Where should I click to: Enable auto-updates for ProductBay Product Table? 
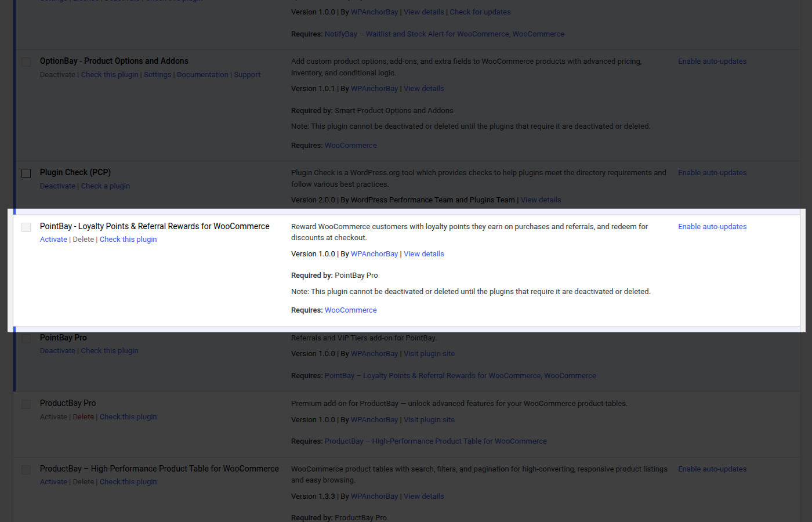[712, 469]
